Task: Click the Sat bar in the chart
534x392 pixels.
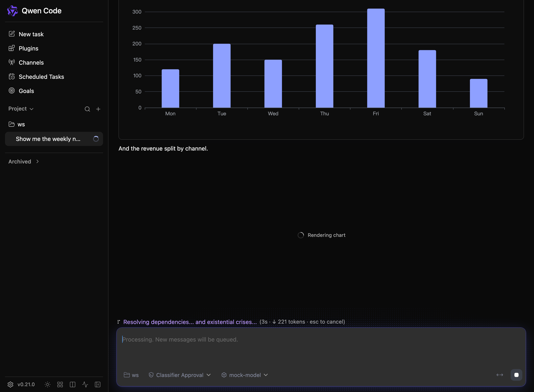Action: point(427,79)
